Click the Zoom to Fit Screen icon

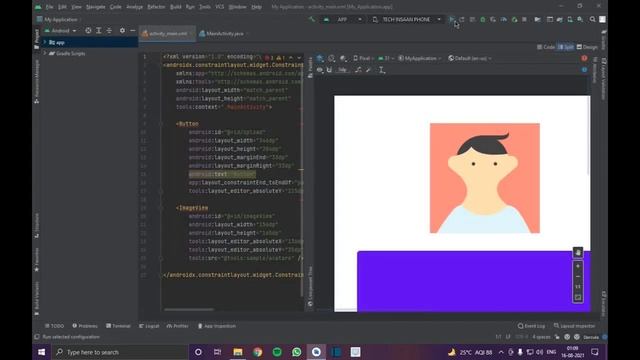pyautogui.click(x=578, y=298)
